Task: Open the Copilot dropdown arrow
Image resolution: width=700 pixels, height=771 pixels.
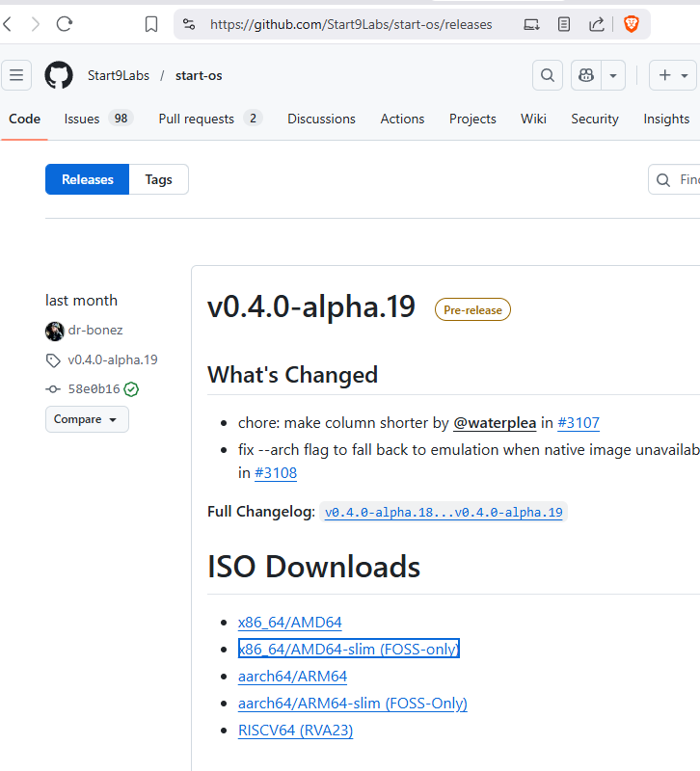Action: click(x=612, y=75)
